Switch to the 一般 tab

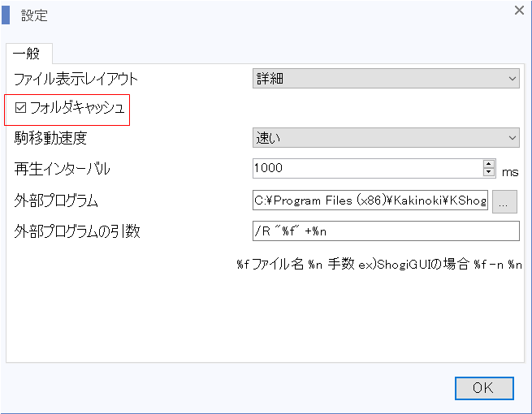29,54
